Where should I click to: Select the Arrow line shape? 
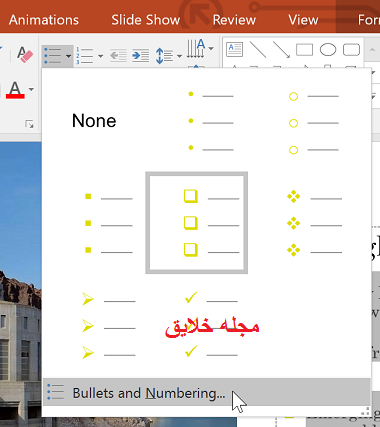[x=281, y=50]
